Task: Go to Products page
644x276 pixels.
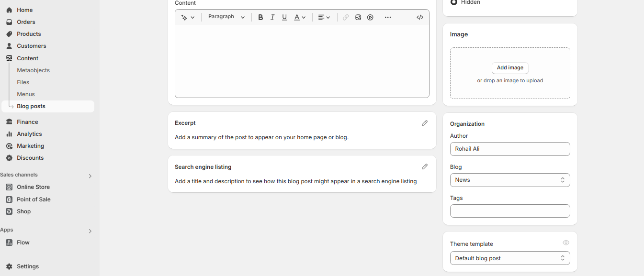Action: (29, 34)
